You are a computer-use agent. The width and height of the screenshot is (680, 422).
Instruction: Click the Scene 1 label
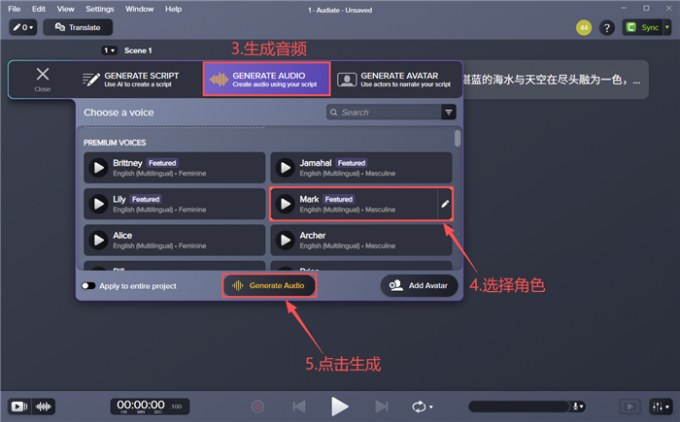pyautogui.click(x=138, y=50)
